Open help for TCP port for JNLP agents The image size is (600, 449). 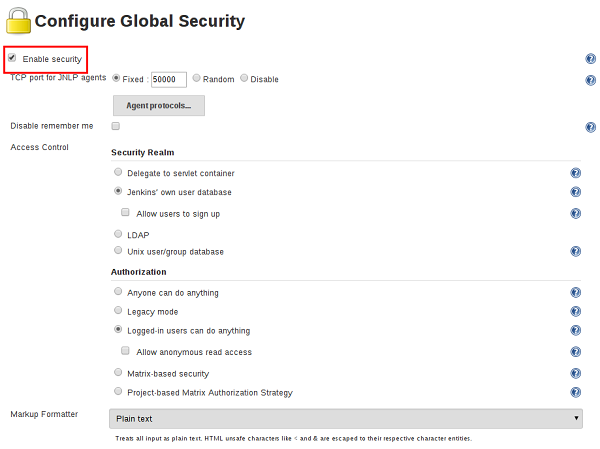click(x=590, y=80)
